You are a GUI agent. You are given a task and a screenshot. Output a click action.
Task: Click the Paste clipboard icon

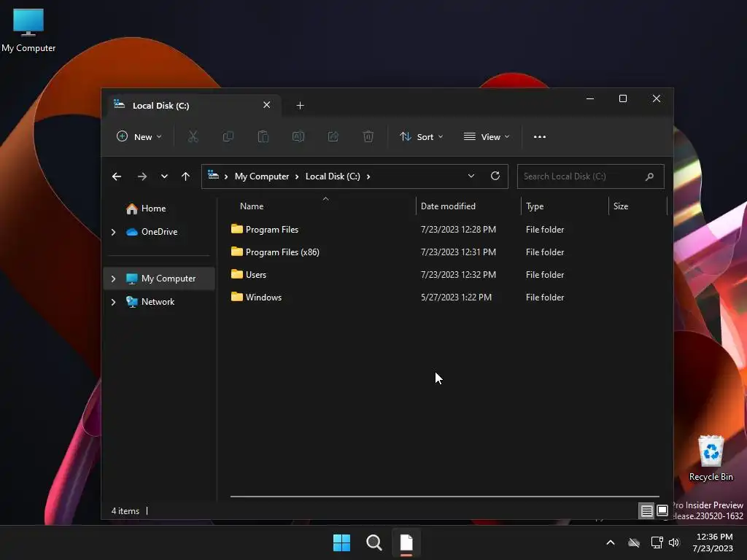coord(263,136)
